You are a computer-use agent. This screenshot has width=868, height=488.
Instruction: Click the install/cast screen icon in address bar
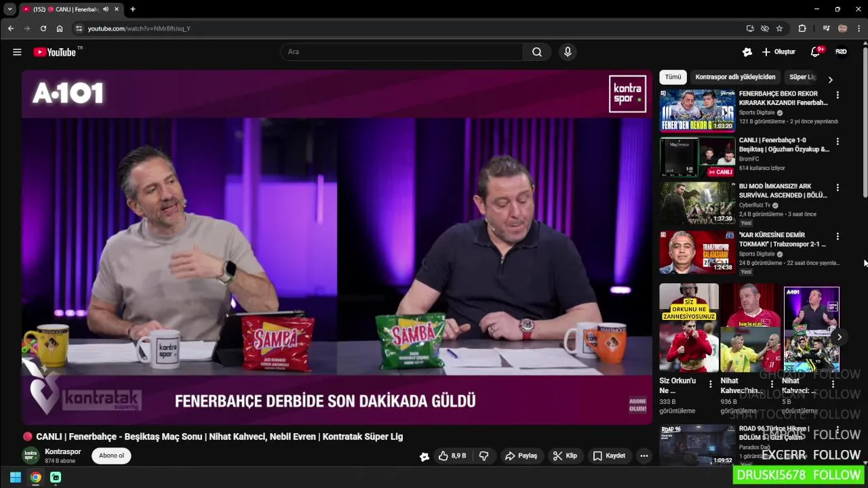tap(750, 28)
